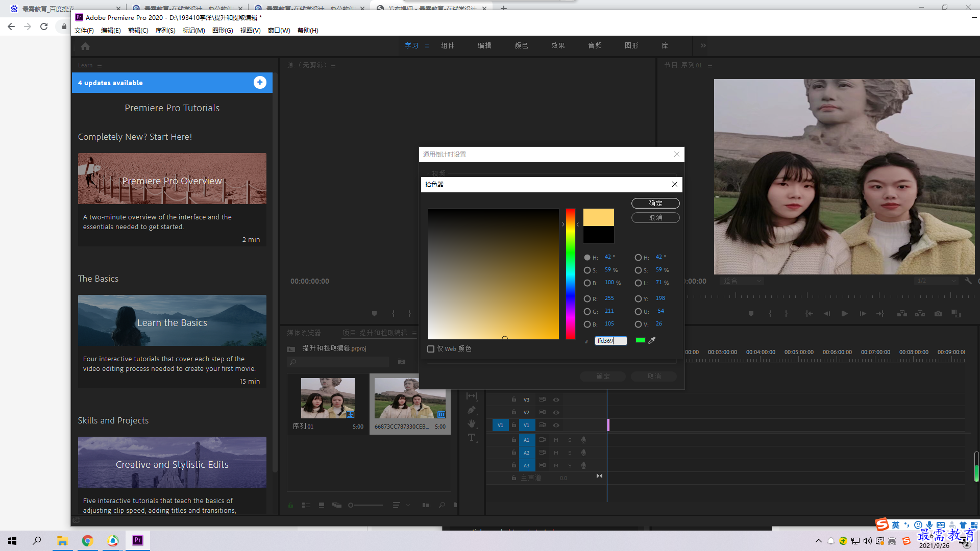Select the R red radio button
Screen dimensions: 980x551
[587, 299]
